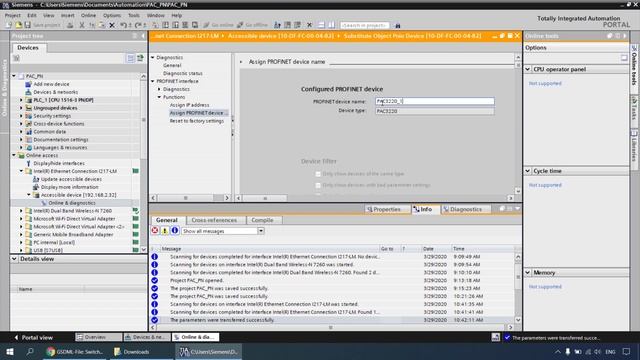This screenshot has width=640, height=360.
Task: Expand PLC_1 [CPU 1516-3 PN/DP] node
Action: click(21, 100)
